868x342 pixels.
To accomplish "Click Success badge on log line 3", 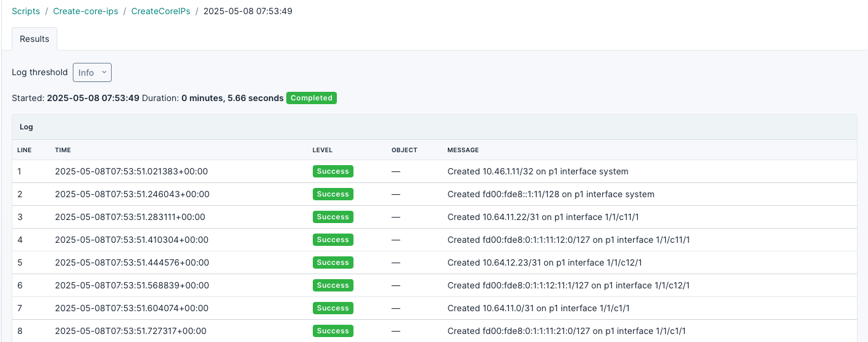I will click(333, 217).
